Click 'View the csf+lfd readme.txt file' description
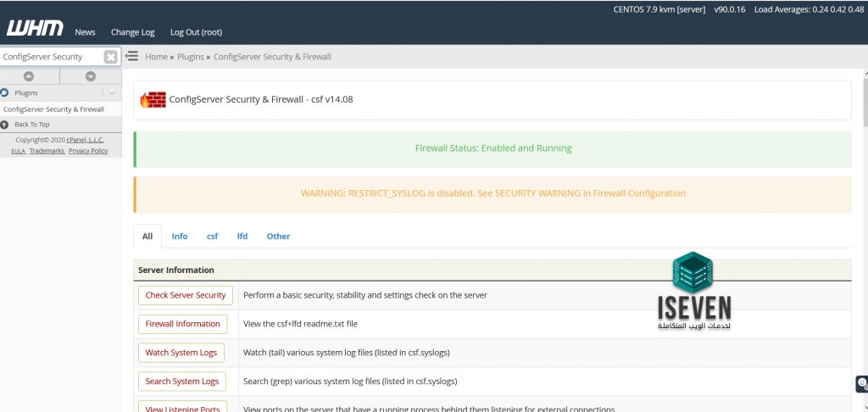 pos(301,324)
